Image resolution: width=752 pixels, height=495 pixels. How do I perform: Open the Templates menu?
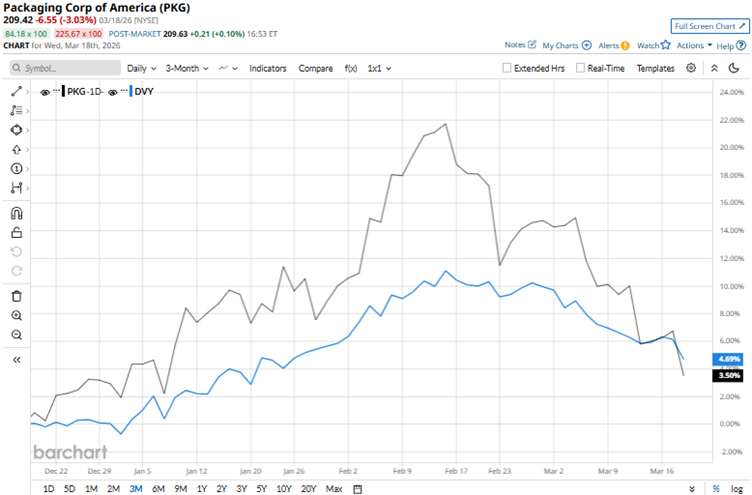(x=655, y=69)
